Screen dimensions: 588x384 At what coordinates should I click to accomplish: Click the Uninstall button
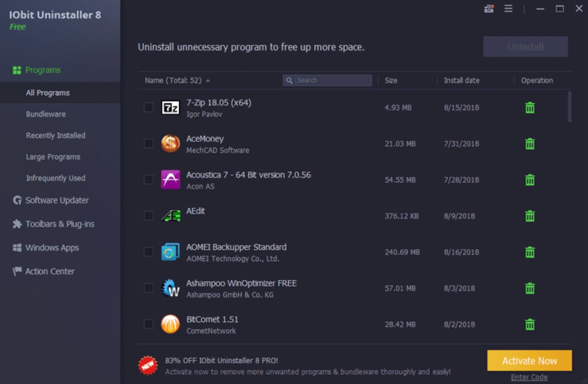coord(525,47)
